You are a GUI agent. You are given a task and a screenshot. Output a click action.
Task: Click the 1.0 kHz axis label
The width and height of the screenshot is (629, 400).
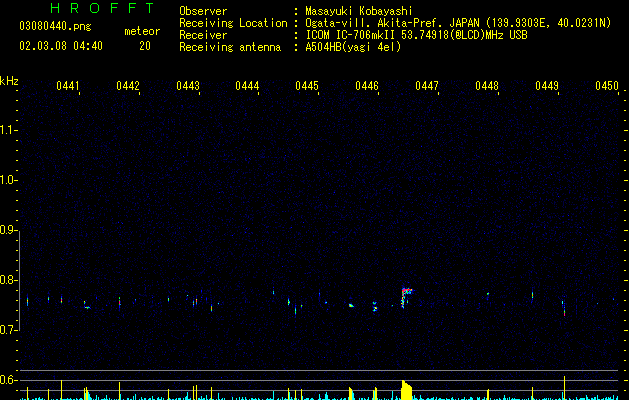8,180
